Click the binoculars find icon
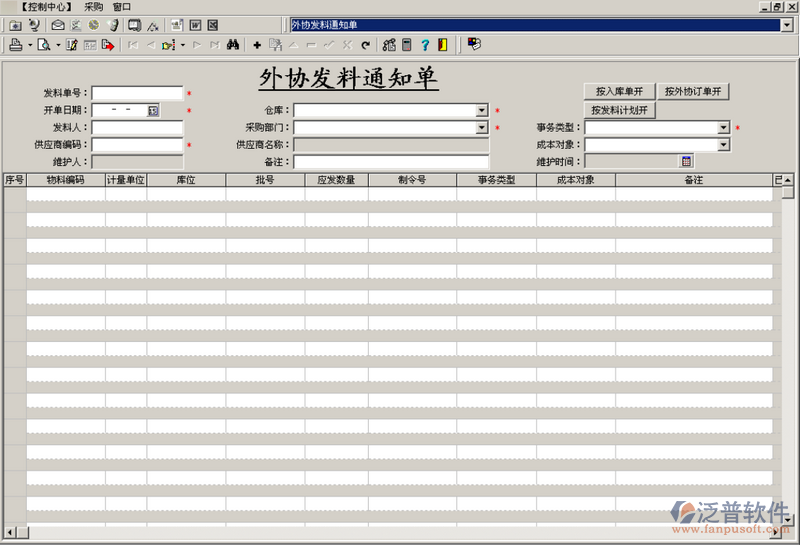Viewport: 800px width, 545px height. (x=232, y=45)
